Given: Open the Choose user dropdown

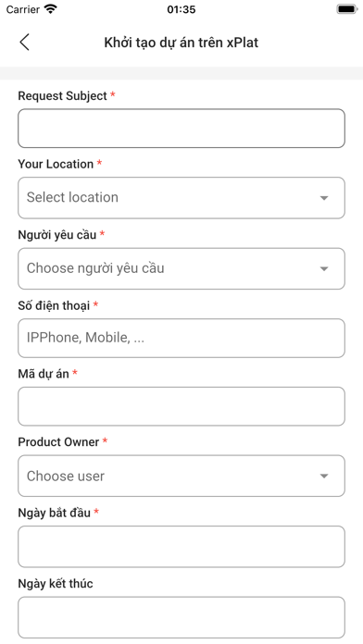Looking at the screenshot, I should [x=181, y=476].
